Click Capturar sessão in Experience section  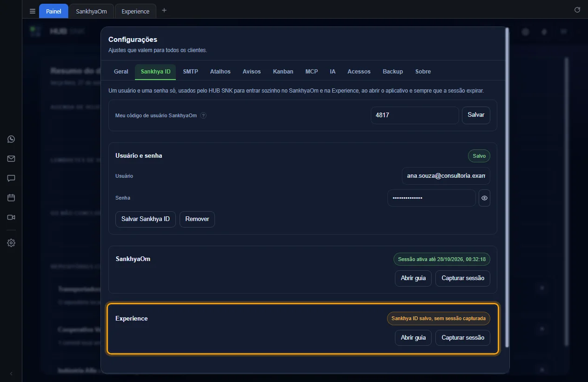pos(463,338)
